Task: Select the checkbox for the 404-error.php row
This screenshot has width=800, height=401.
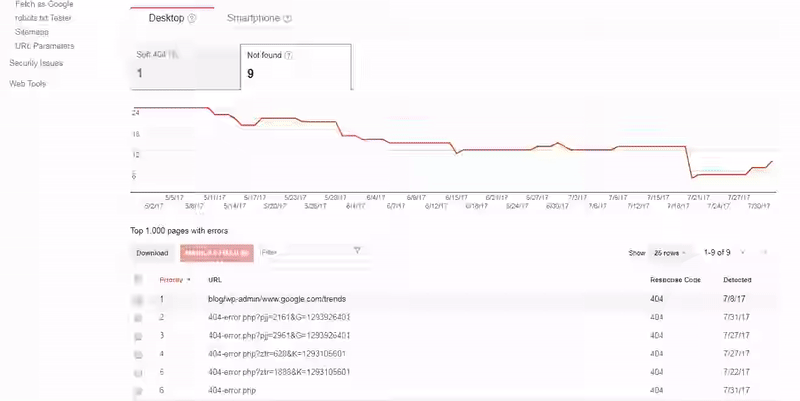Action: pos(138,388)
